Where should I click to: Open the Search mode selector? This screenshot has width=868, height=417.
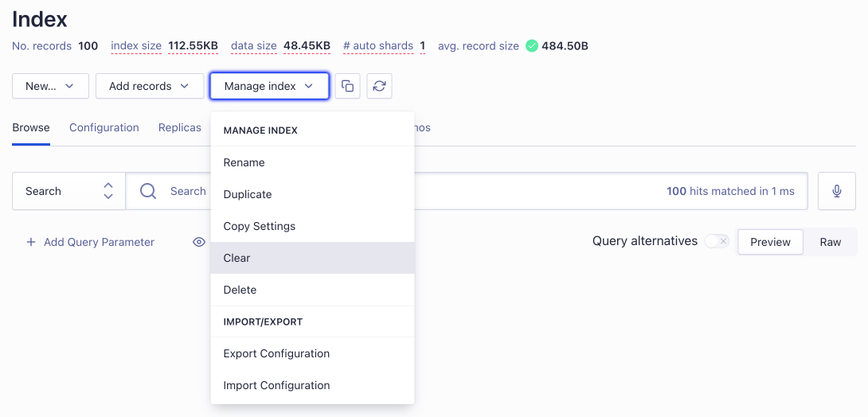point(69,191)
